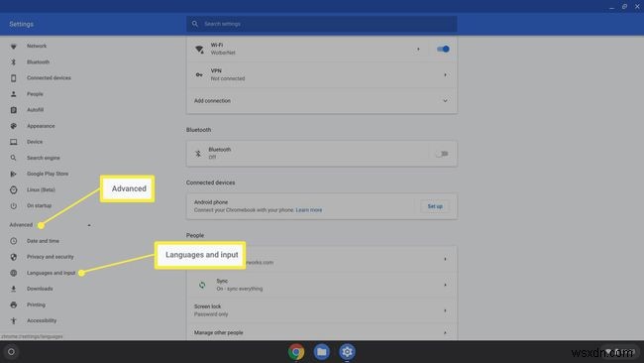644x363 pixels.
Task: Click the Bluetooth Off row
Action: [x=322, y=154]
